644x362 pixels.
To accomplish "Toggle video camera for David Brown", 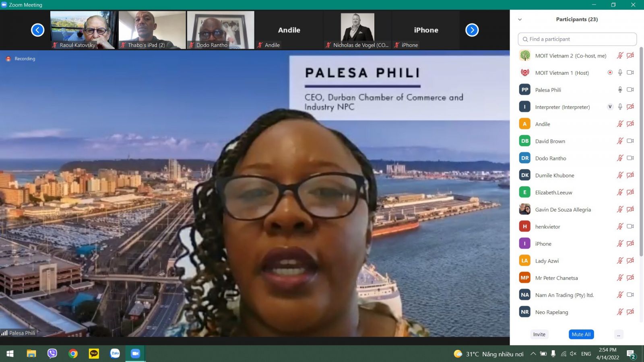I will pyautogui.click(x=630, y=141).
